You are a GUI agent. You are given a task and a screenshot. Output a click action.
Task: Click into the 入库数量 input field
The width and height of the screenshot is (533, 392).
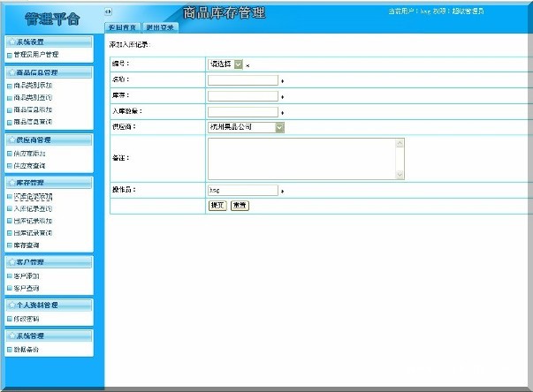(x=243, y=112)
